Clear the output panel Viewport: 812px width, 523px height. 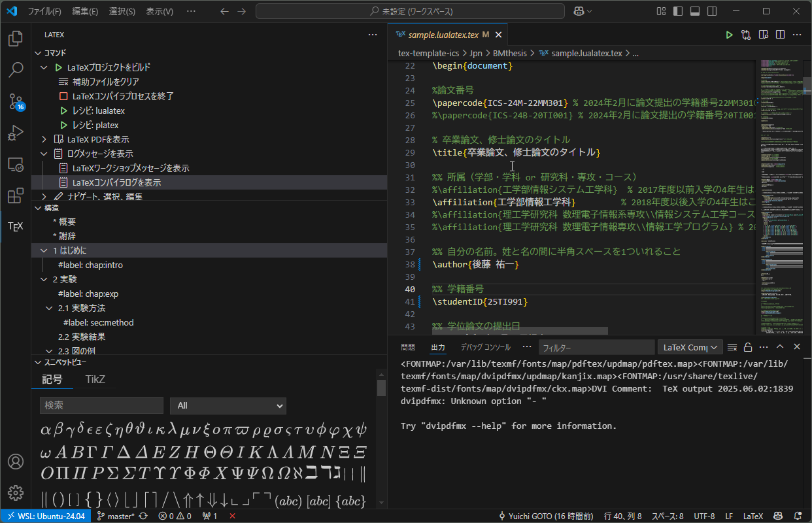click(733, 347)
